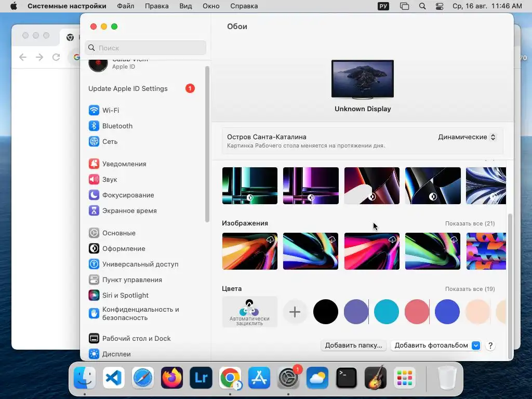532x399 pixels.
Task: Launch Safari from the Dock
Action: click(142, 378)
